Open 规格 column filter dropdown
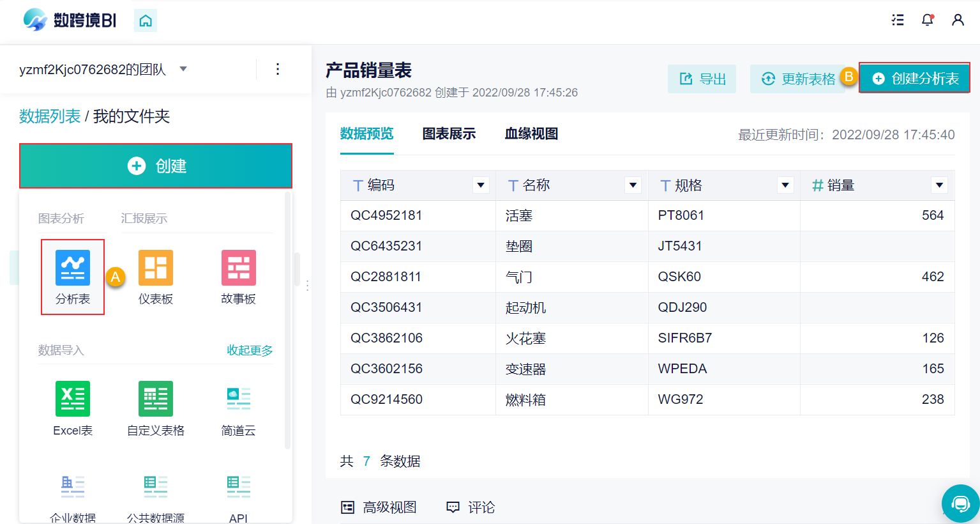Viewport: 980px width, 524px height. pos(785,185)
